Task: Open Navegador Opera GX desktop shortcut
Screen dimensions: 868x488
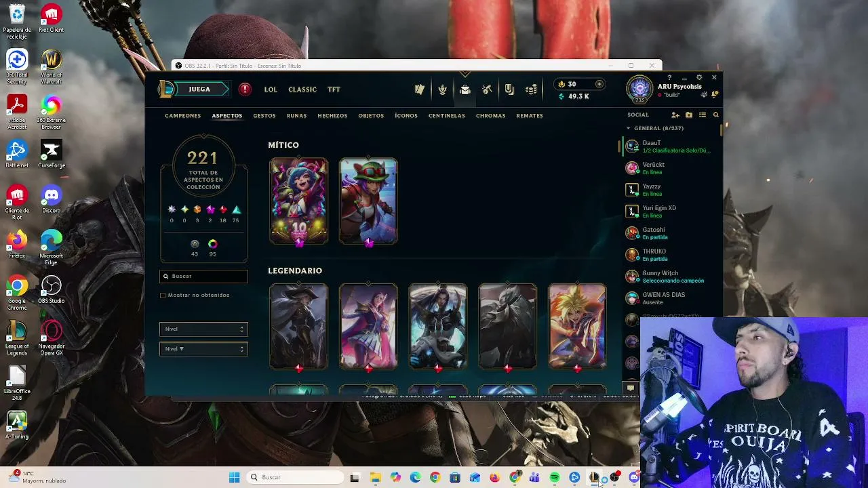Action: pos(52,338)
